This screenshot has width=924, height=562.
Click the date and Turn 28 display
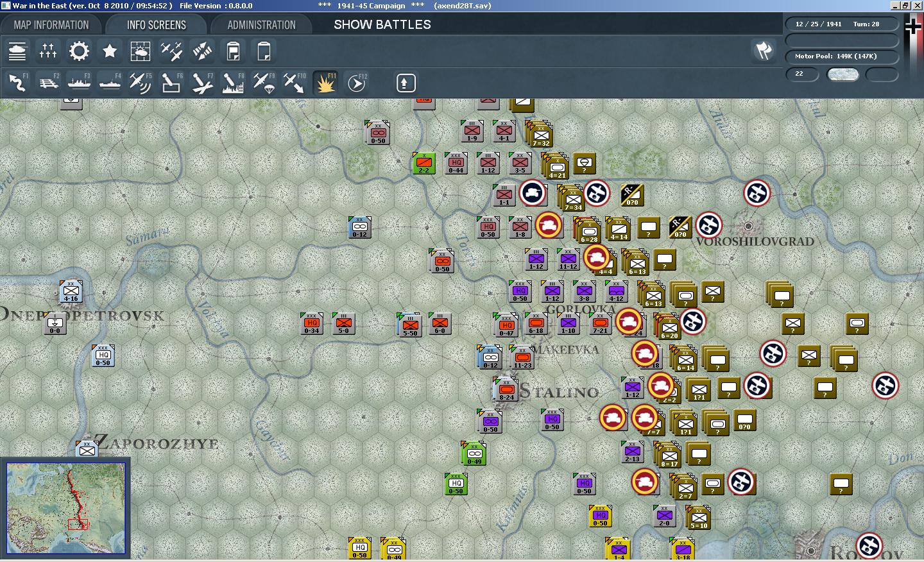[x=842, y=24]
